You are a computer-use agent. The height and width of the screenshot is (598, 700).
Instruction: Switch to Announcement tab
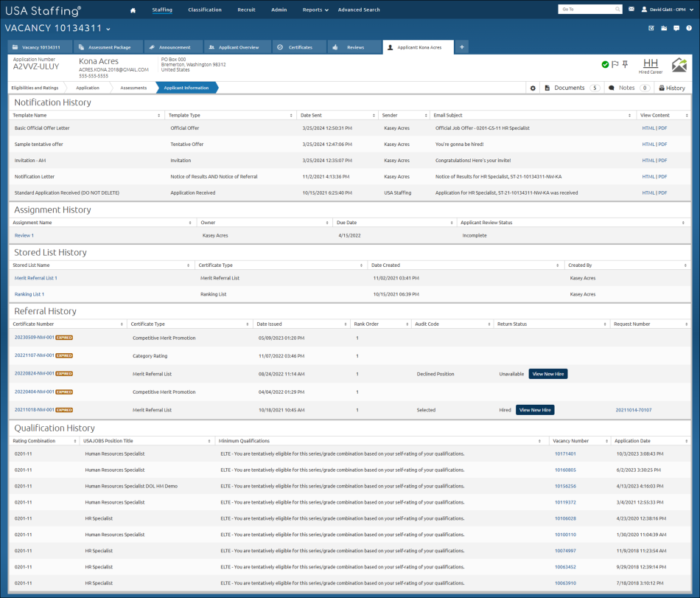point(173,47)
